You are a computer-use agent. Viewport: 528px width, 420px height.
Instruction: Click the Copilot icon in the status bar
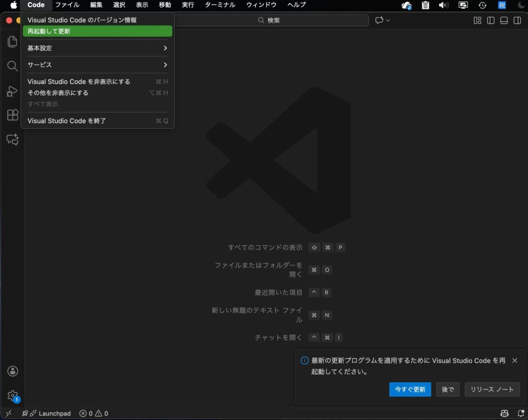pyautogui.click(x=504, y=413)
